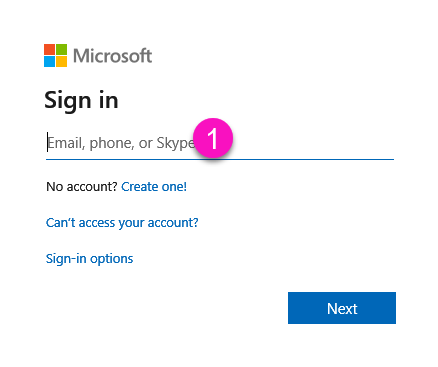Click the No account? text label
The width and height of the screenshot is (438, 367).
[x=82, y=187]
